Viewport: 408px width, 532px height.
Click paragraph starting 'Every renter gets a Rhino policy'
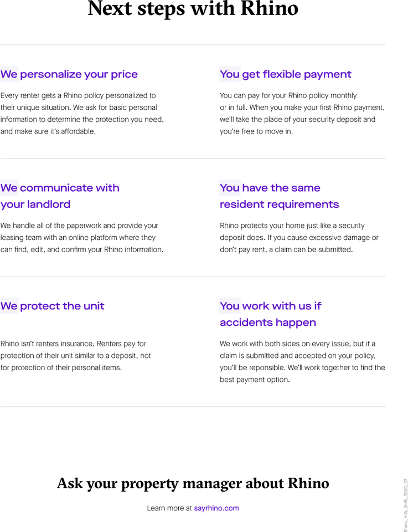point(82,113)
